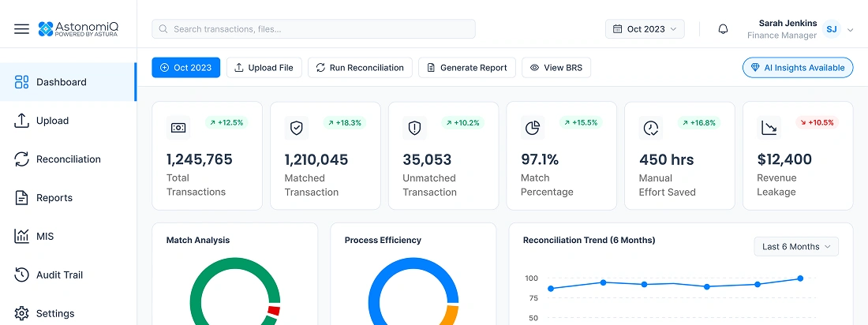Click the Total Transactions cash icon
Screen dimensions: 868x325
[x=178, y=128]
